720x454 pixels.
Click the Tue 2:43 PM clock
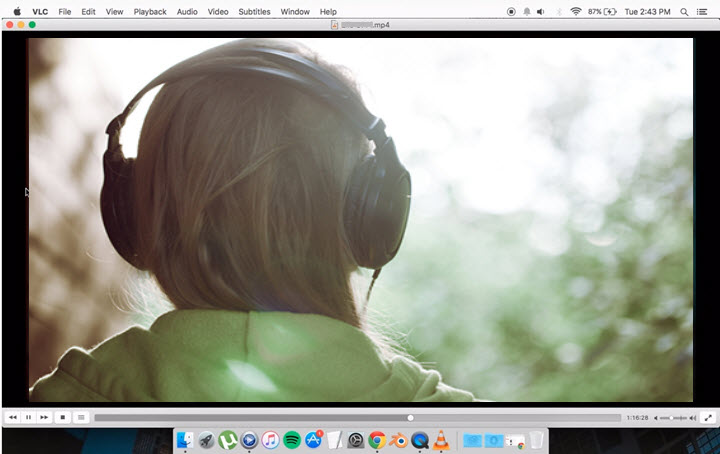tap(647, 12)
